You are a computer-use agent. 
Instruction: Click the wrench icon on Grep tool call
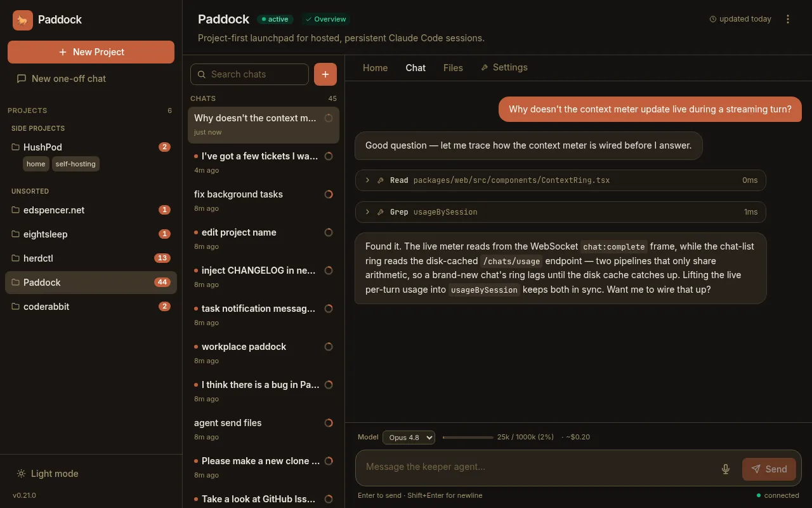tap(381, 212)
